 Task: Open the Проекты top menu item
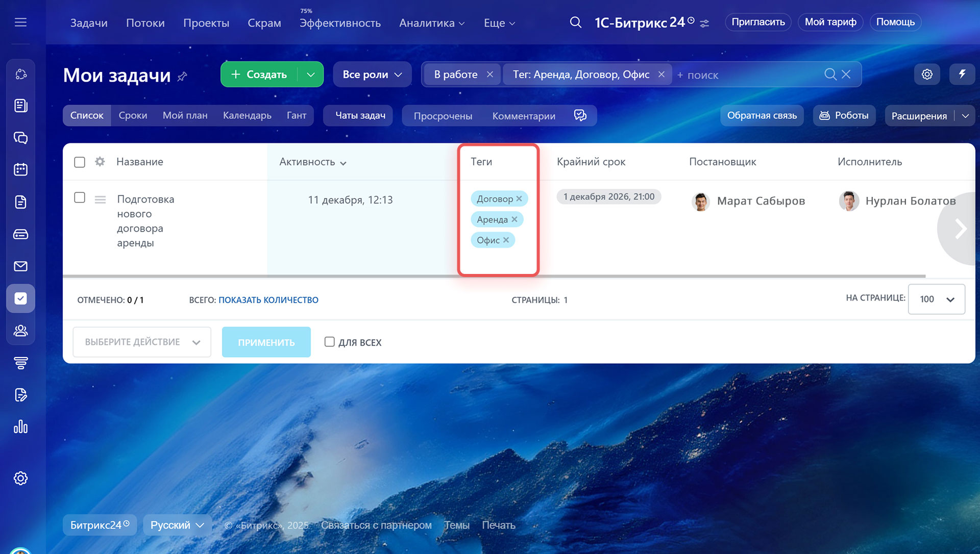(206, 23)
